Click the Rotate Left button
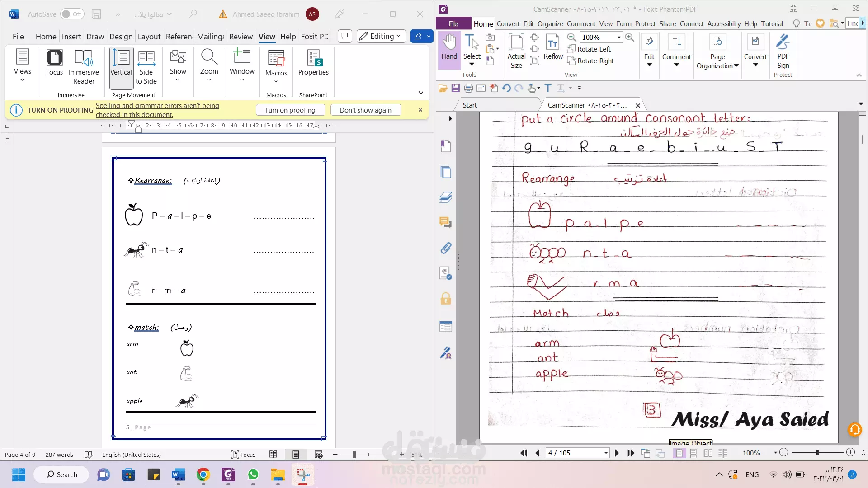Image resolution: width=868 pixels, height=488 pixels. (589, 49)
